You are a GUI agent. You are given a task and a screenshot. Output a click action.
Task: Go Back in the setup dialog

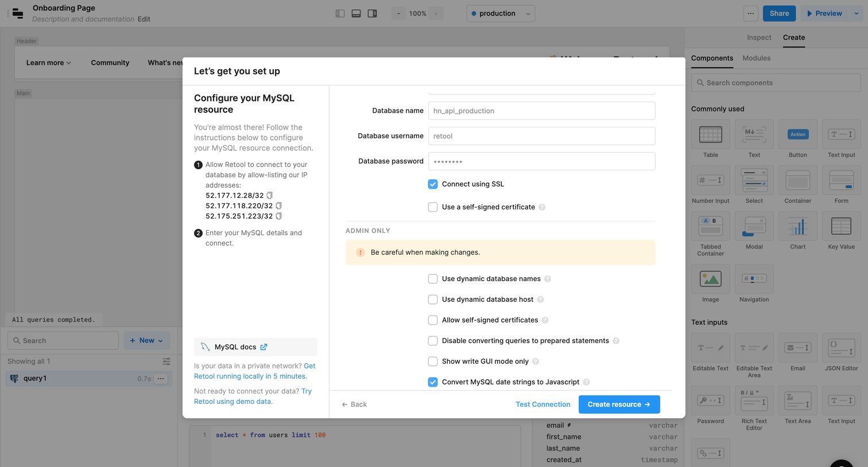tap(354, 404)
